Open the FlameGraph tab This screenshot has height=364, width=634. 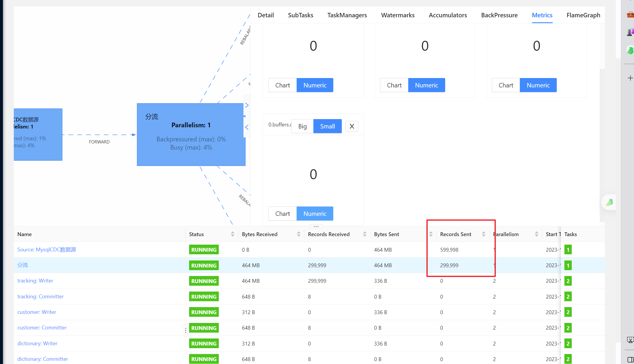(x=583, y=15)
